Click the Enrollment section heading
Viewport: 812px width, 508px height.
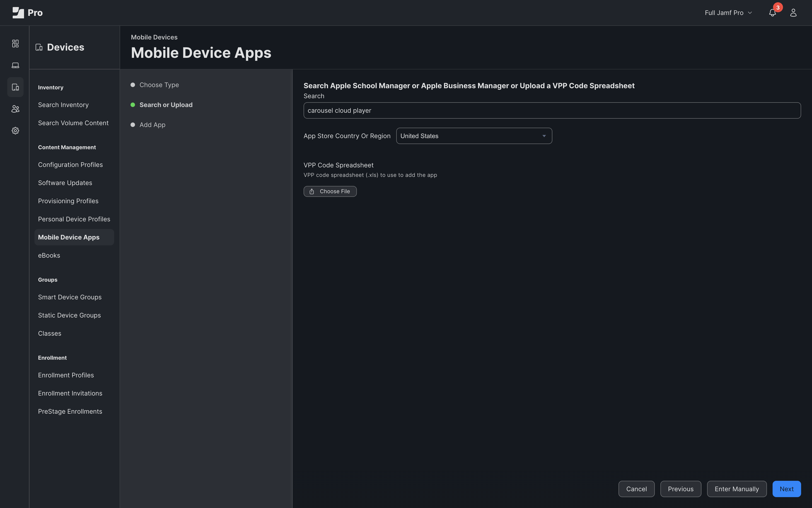click(x=52, y=357)
